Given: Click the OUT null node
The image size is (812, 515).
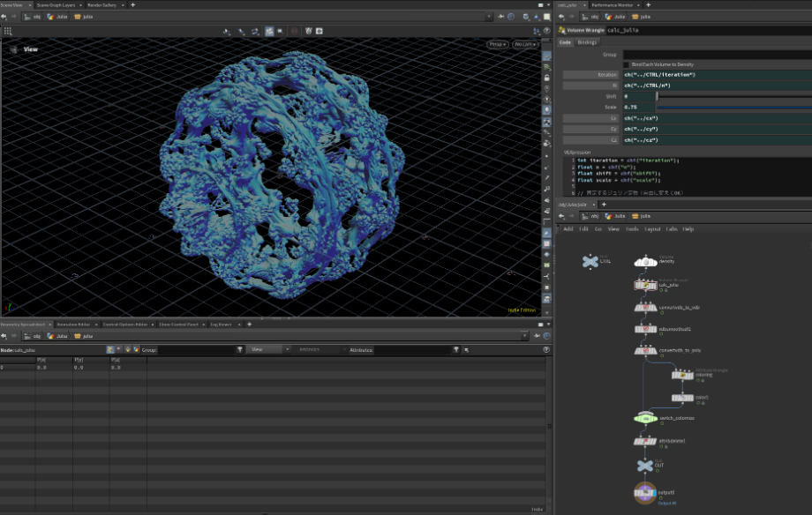Looking at the screenshot, I should pos(644,465).
